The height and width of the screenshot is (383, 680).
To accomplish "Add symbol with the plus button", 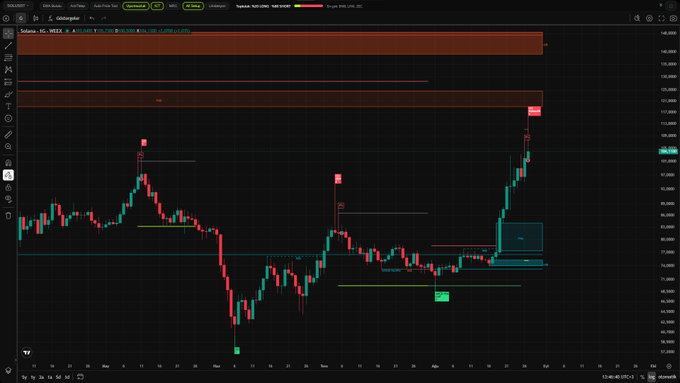I will tap(6, 18).
